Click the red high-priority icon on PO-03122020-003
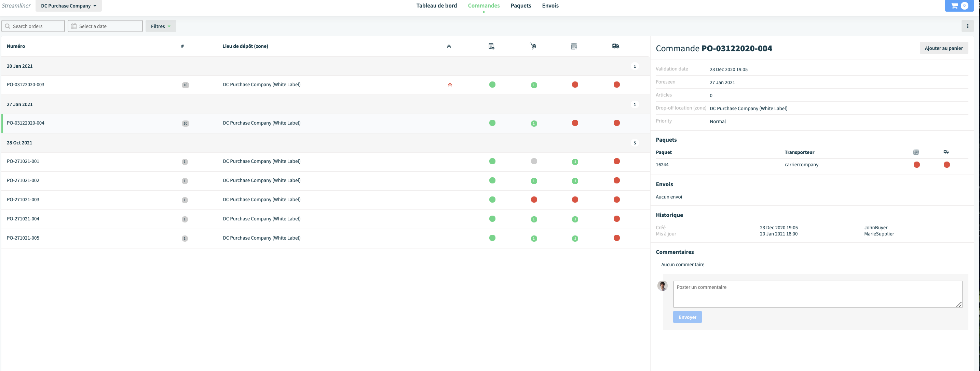This screenshot has height=371, width=980. [x=450, y=85]
